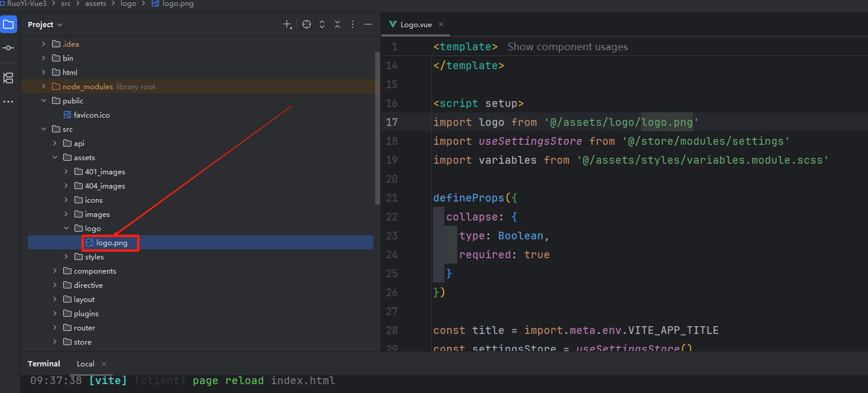Click the node_modules folder icon
This screenshot has height=393, width=868.
pos(56,87)
